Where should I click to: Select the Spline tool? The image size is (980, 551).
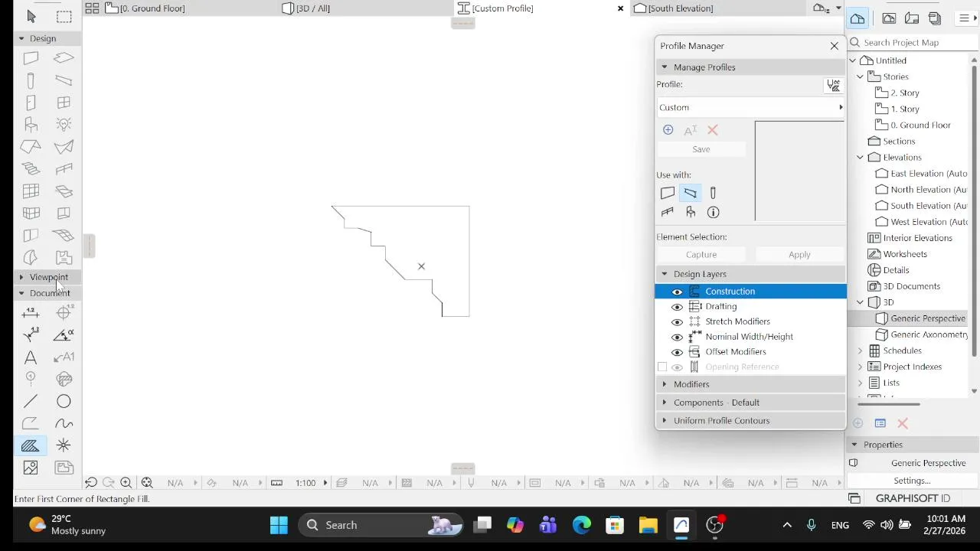[x=64, y=423]
